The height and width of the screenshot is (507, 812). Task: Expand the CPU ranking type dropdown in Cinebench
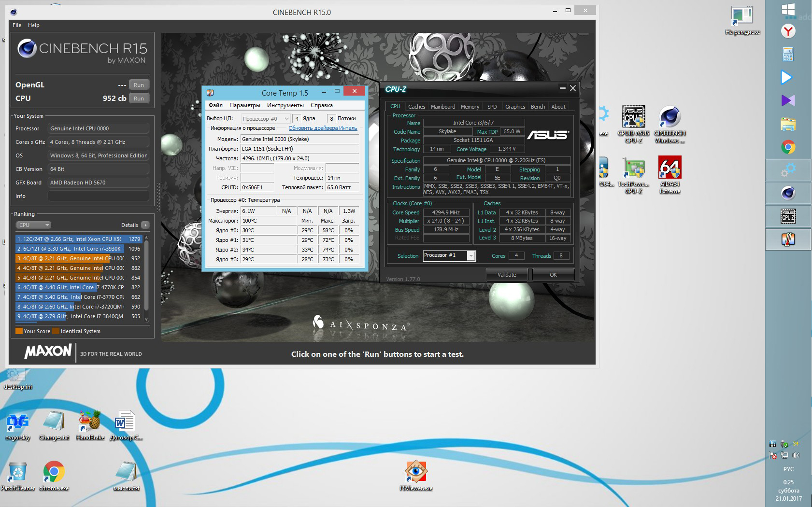[x=33, y=225]
